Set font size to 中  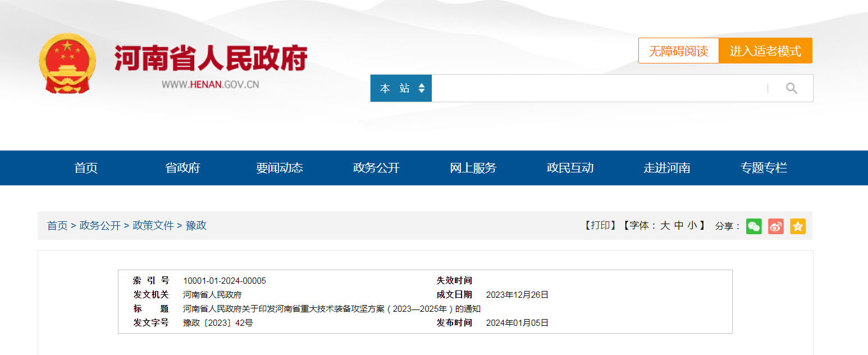(679, 226)
